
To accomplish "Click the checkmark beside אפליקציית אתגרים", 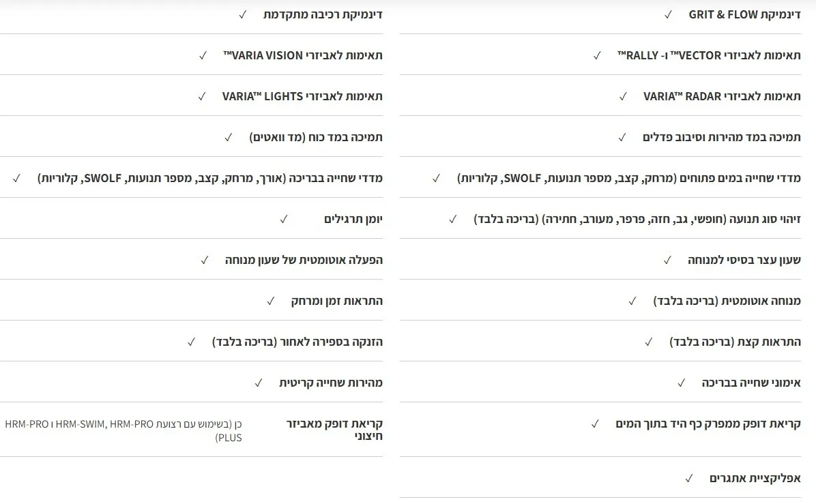I will tap(689, 478).
